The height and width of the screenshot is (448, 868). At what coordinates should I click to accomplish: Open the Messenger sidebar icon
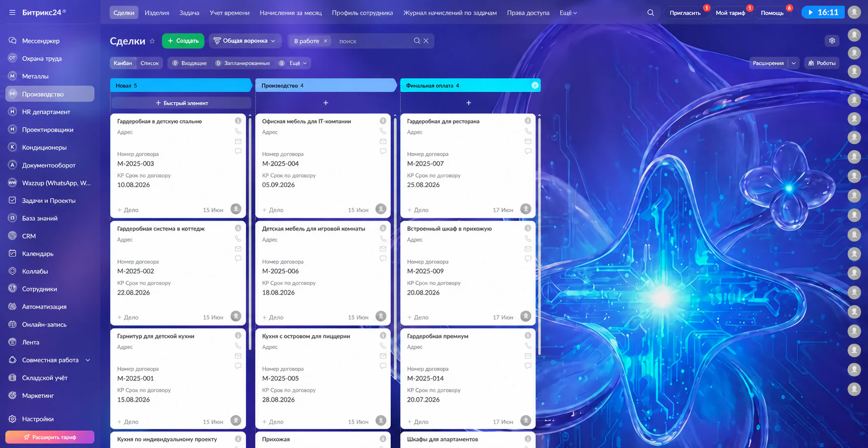tap(12, 41)
